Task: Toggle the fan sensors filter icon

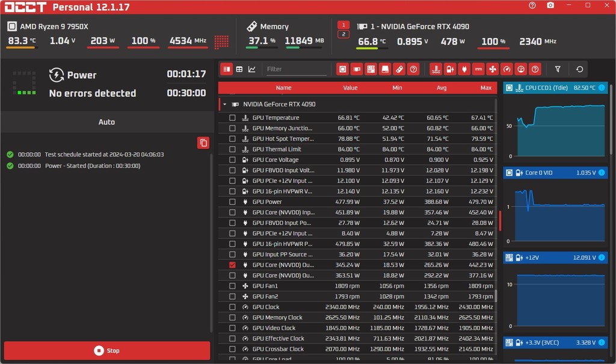Action: (492, 69)
